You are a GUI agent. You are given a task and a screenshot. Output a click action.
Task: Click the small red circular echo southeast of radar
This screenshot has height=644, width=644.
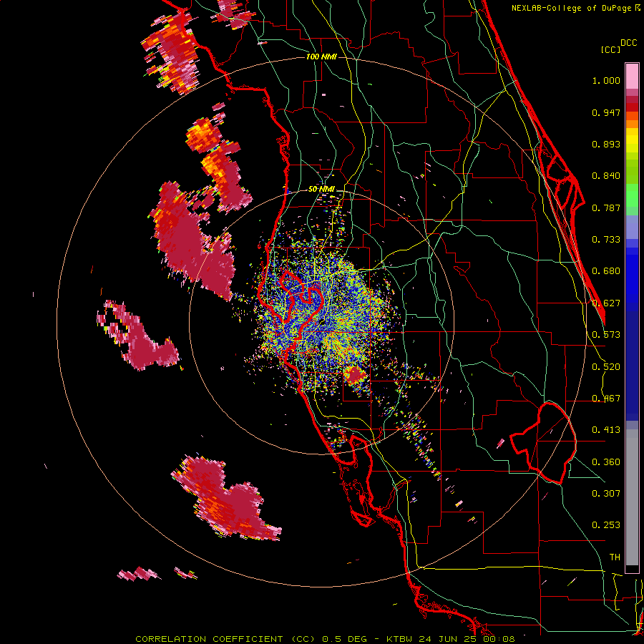353,374
